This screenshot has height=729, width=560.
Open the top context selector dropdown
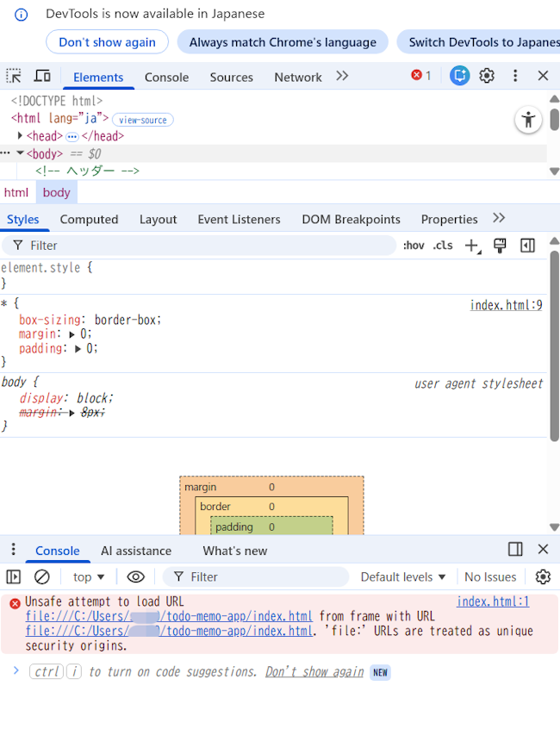pos(89,576)
